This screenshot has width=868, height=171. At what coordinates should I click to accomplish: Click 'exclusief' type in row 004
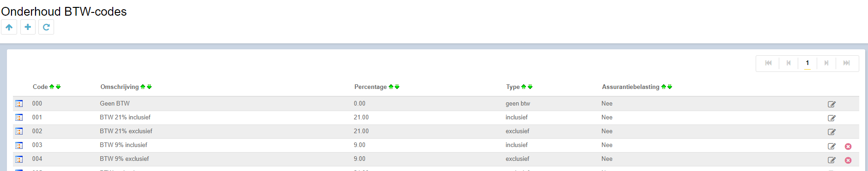[x=517, y=159]
